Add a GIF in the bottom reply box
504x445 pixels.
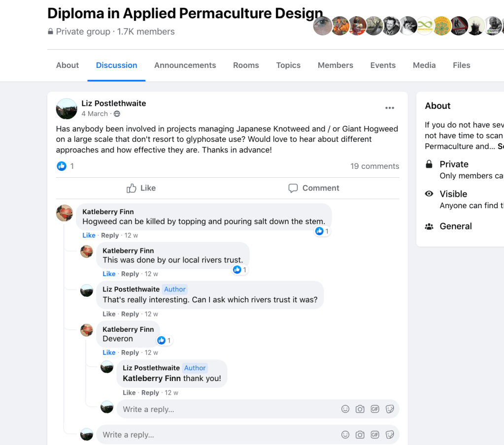click(375, 435)
